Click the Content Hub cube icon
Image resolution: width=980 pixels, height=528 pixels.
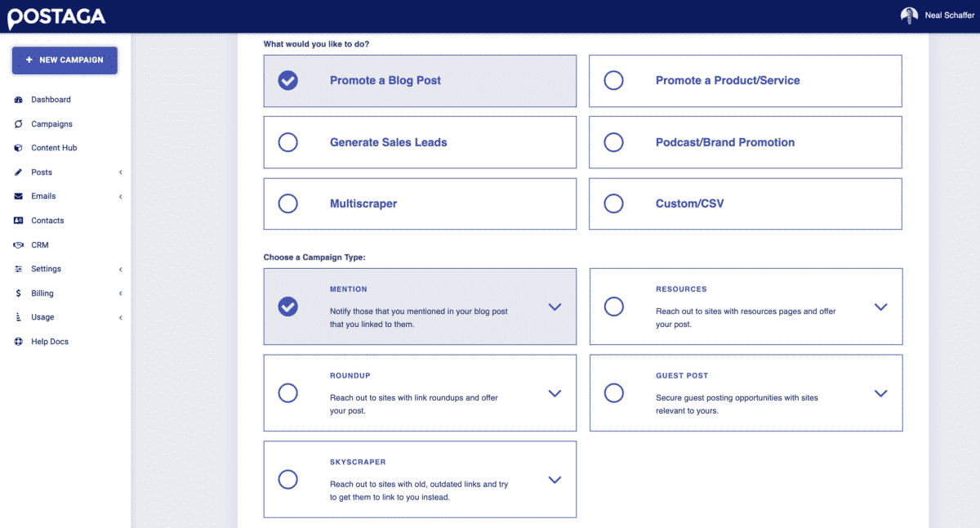tap(19, 148)
